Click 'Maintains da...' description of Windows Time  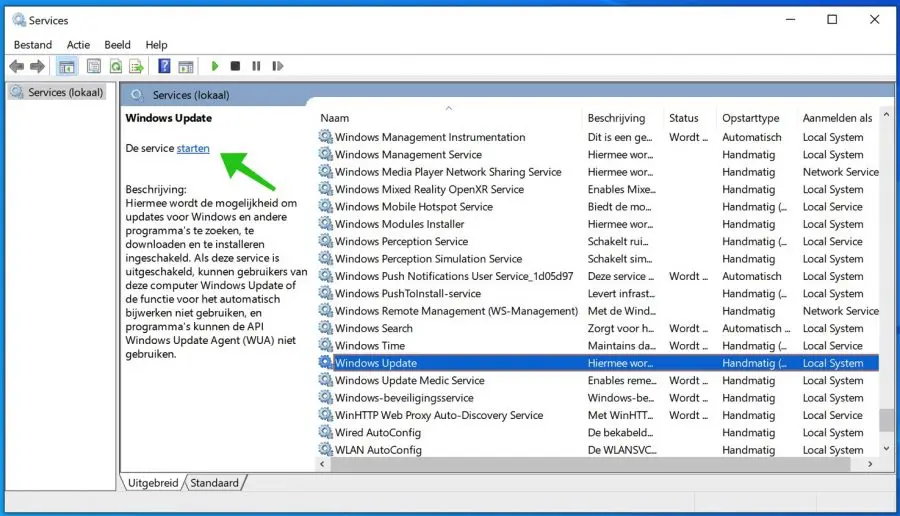[620, 346]
